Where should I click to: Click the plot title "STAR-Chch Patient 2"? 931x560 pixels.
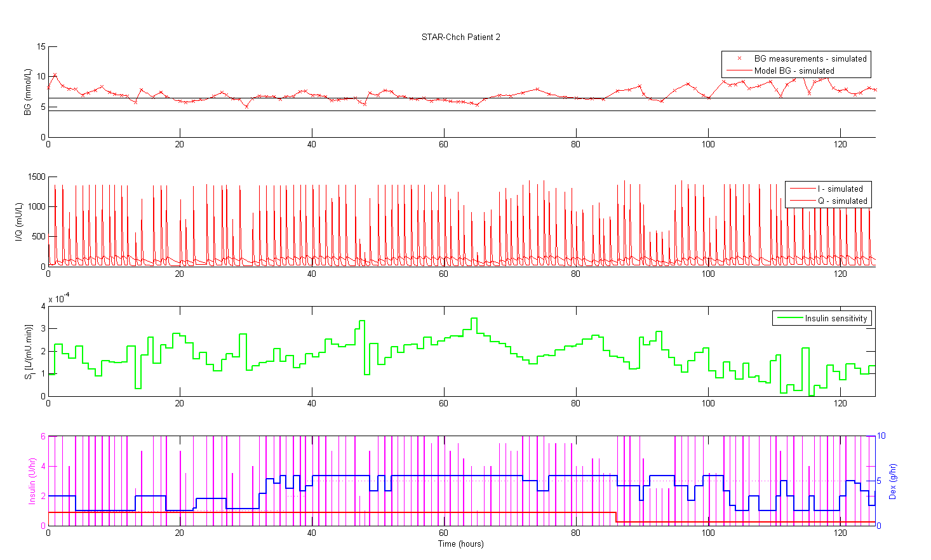click(460, 37)
